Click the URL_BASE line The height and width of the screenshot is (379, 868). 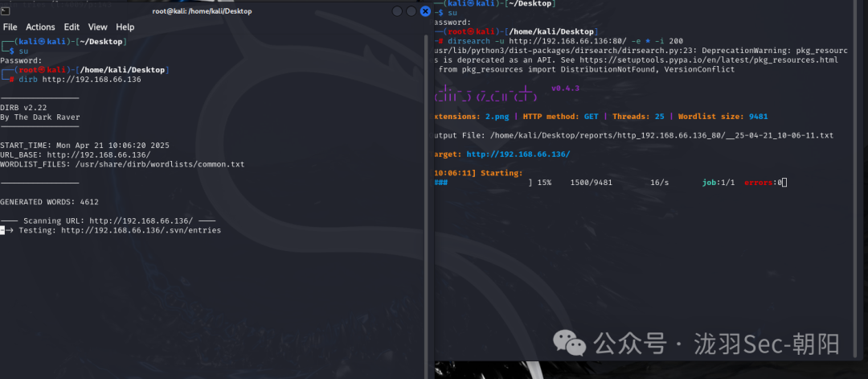pyautogui.click(x=76, y=154)
